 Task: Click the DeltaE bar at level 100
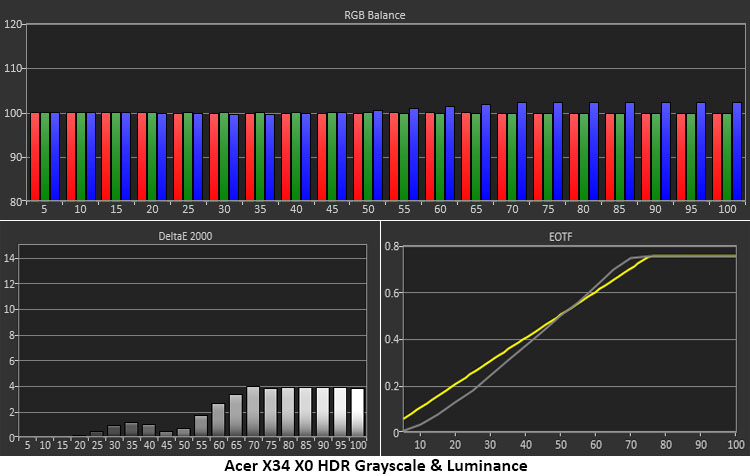pyautogui.click(x=358, y=412)
